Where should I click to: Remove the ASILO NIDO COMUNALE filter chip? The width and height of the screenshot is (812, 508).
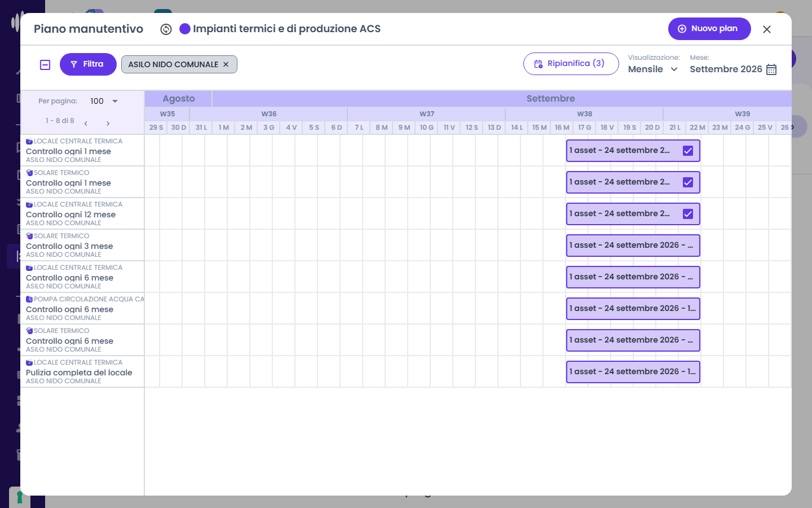point(226,64)
